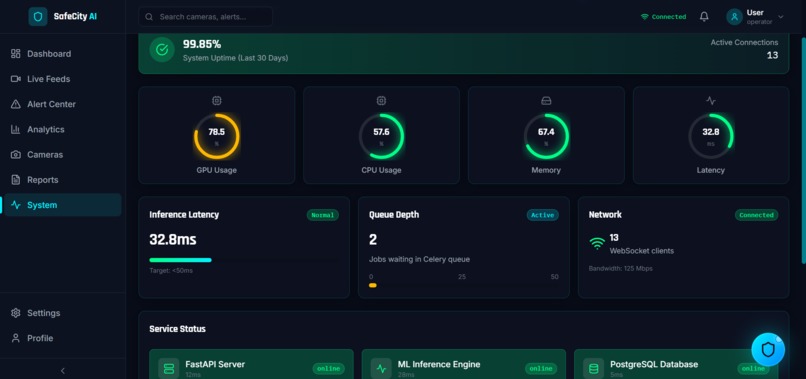This screenshot has height=379, width=806.
Task: Go to Live Feeds
Action: [63, 79]
